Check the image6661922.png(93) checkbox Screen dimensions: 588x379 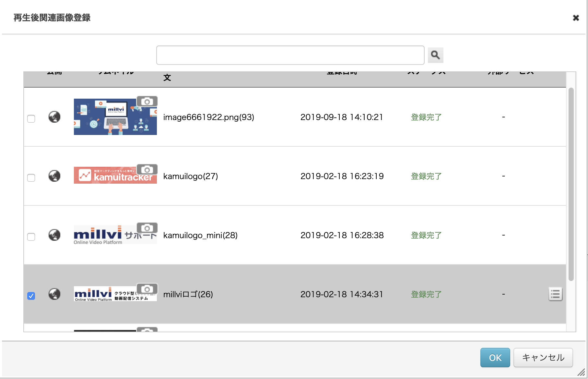(x=31, y=119)
